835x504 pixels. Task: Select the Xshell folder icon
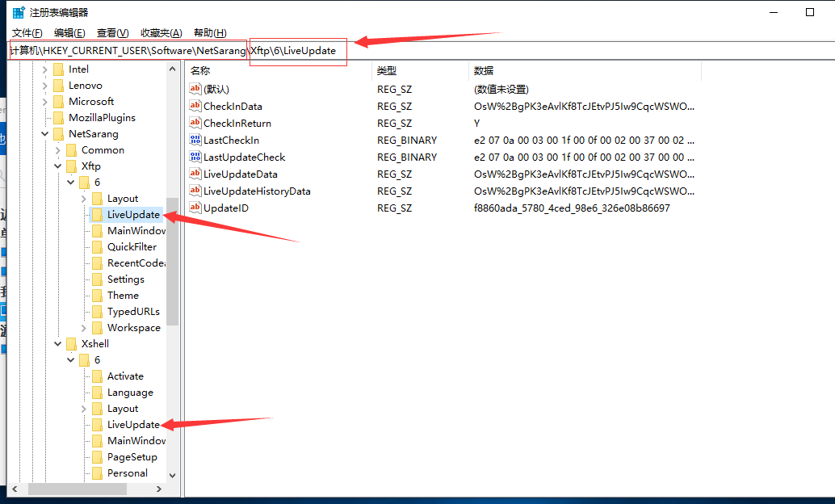point(71,343)
